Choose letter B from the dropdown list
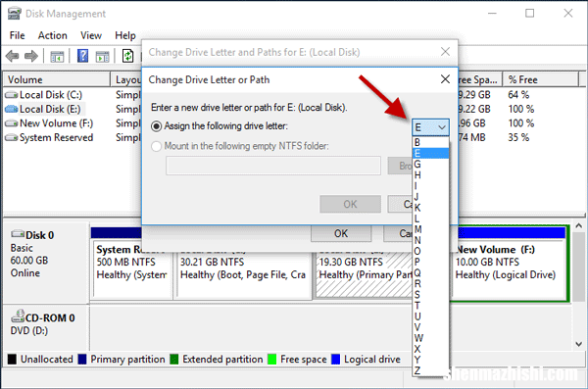 [430, 142]
